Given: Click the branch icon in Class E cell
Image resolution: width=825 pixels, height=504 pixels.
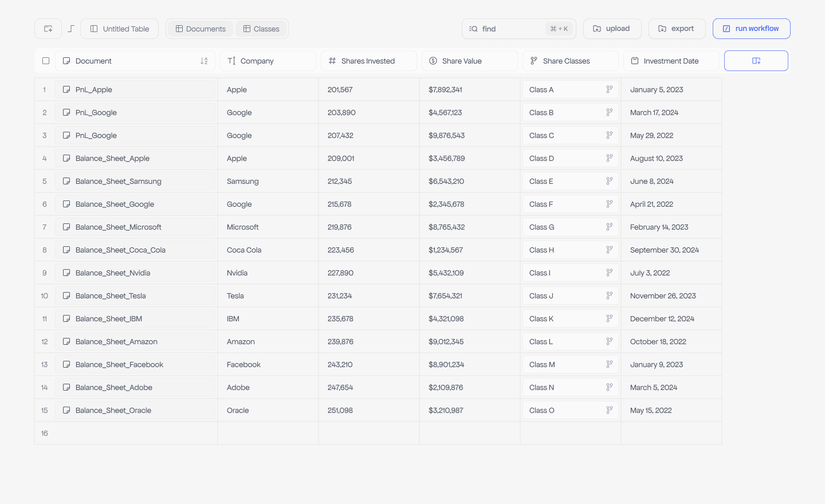Looking at the screenshot, I should pyautogui.click(x=610, y=181).
